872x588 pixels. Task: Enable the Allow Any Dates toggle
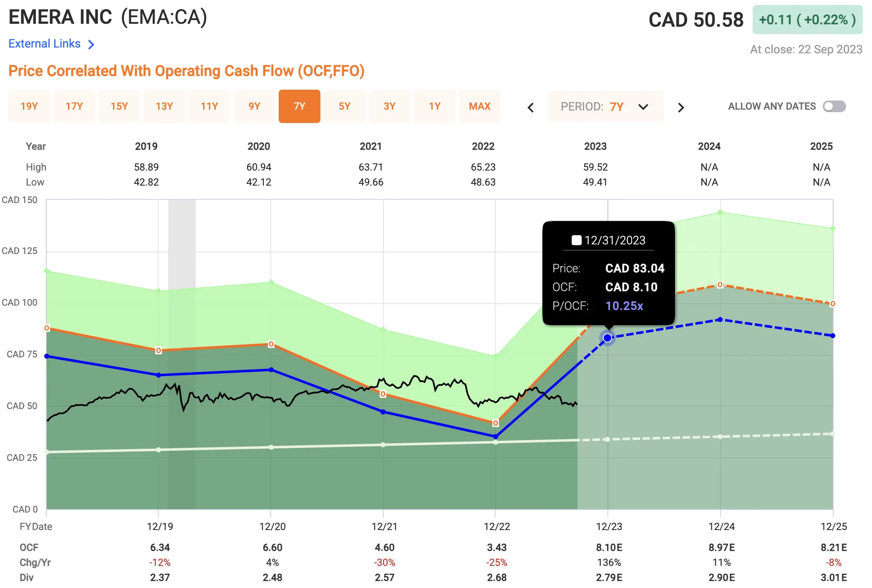(x=834, y=106)
